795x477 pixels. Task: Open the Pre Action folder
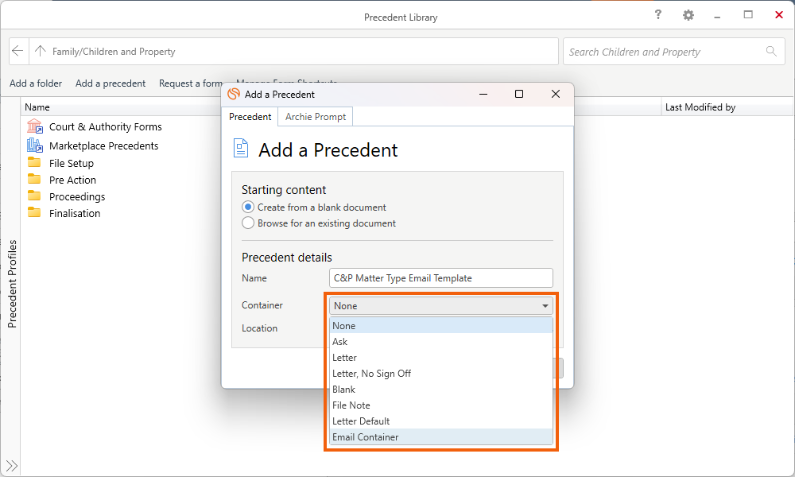click(72, 180)
